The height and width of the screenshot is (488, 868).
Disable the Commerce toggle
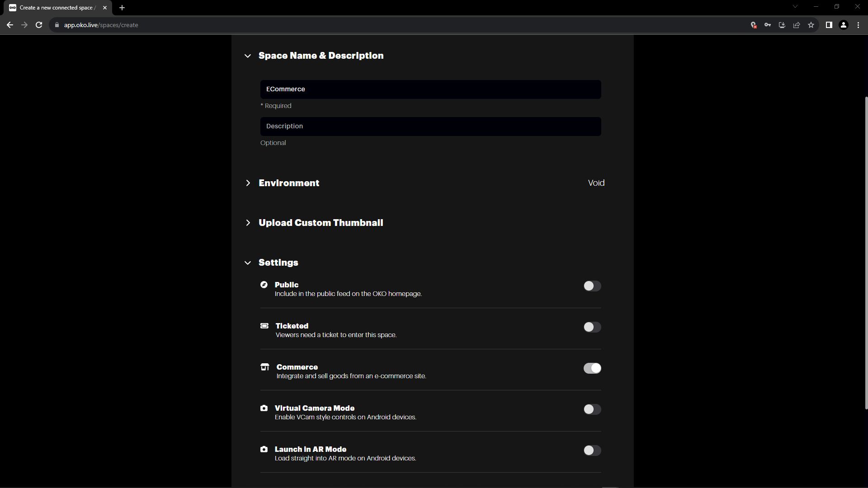[592, 368]
